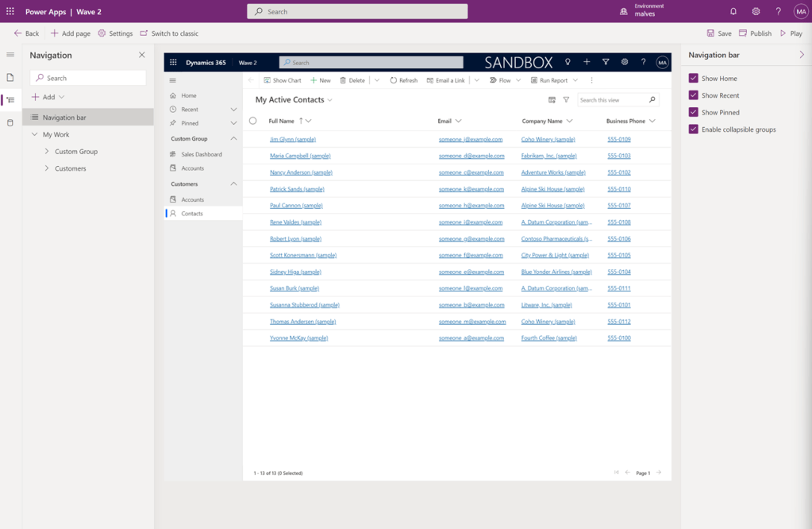Open the Add dropdown in Navigation panel

point(48,97)
